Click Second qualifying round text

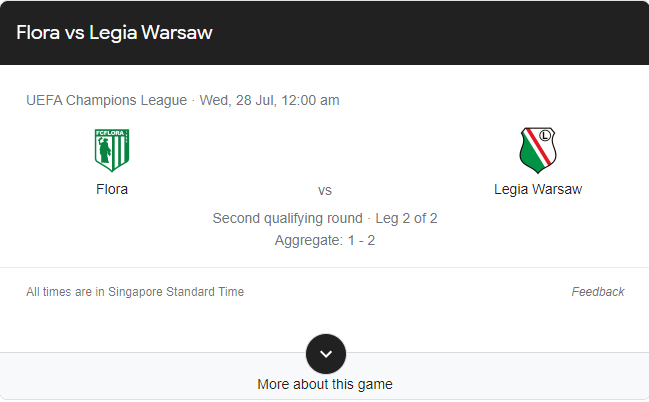(287, 218)
